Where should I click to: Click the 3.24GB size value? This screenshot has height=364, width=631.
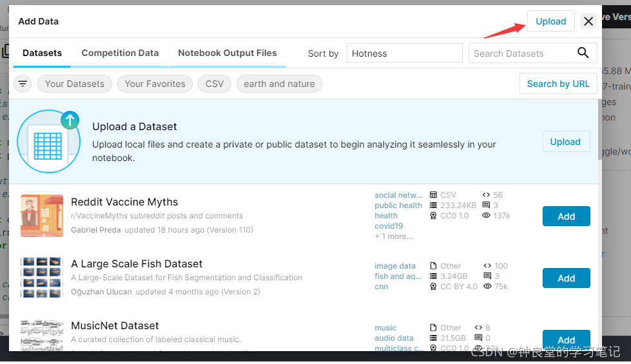[454, 276]
